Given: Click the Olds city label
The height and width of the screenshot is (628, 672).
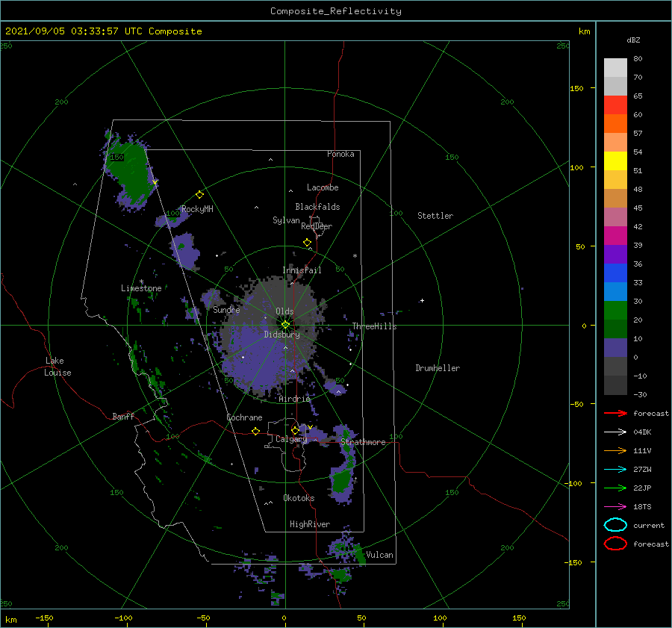Looking at the screenshot, I should click(x=284, y=311).
